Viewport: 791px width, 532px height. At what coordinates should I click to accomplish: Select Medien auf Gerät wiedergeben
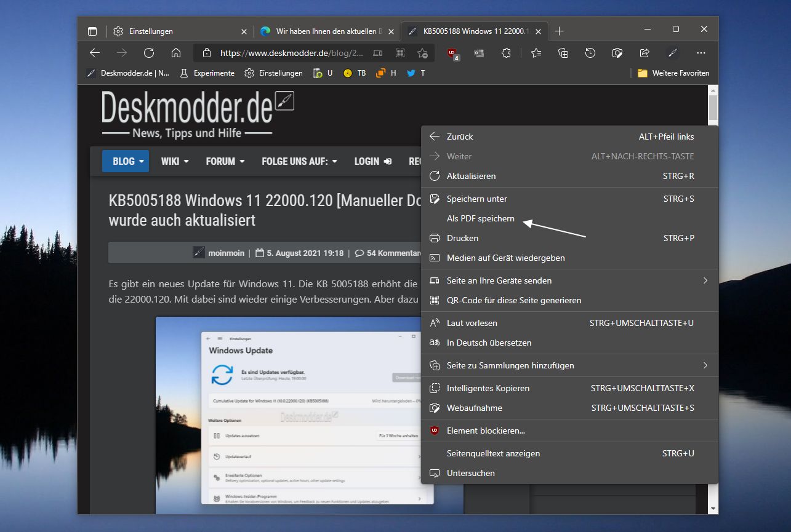[570, 258]
